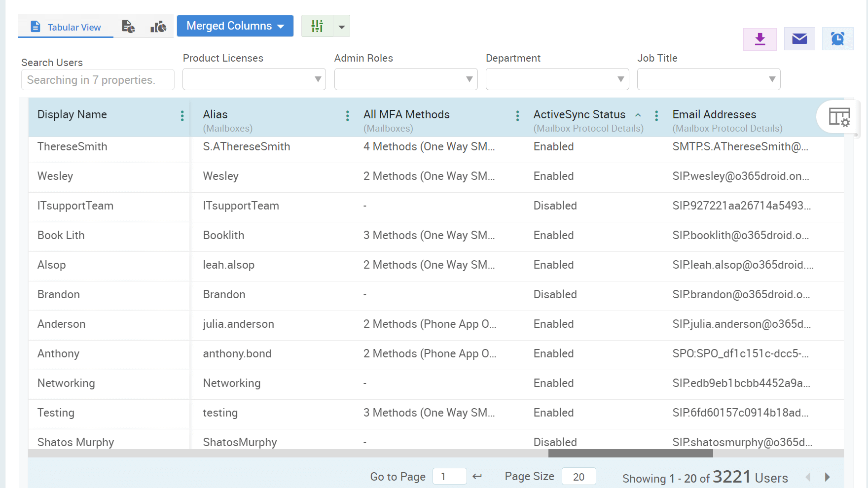Open the Merged Columns dropdown

[x=235, y=26]
